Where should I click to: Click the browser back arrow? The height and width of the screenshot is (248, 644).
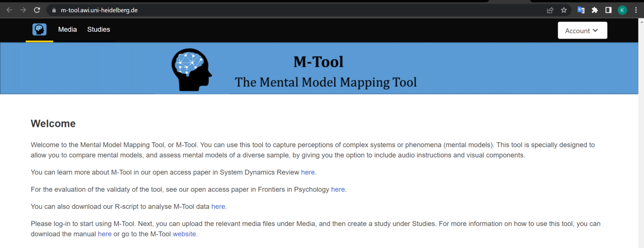(x=9, y=10)
